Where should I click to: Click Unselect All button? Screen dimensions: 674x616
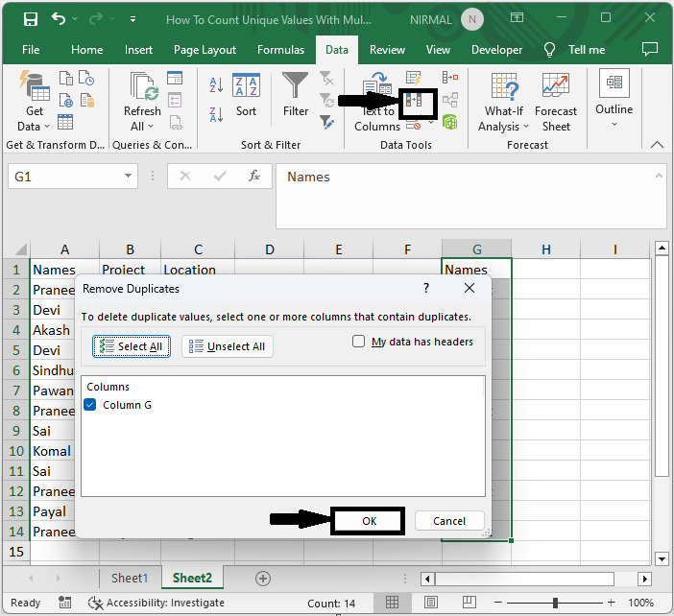click(227, 346)
